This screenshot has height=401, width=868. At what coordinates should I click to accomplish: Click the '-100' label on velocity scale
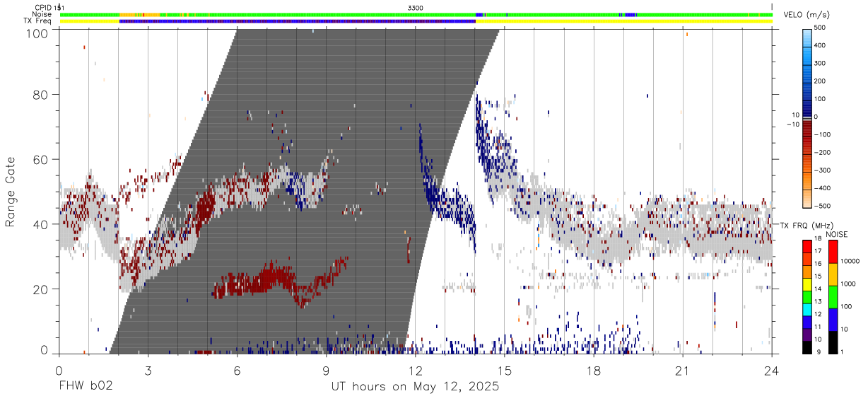(822, 134)
